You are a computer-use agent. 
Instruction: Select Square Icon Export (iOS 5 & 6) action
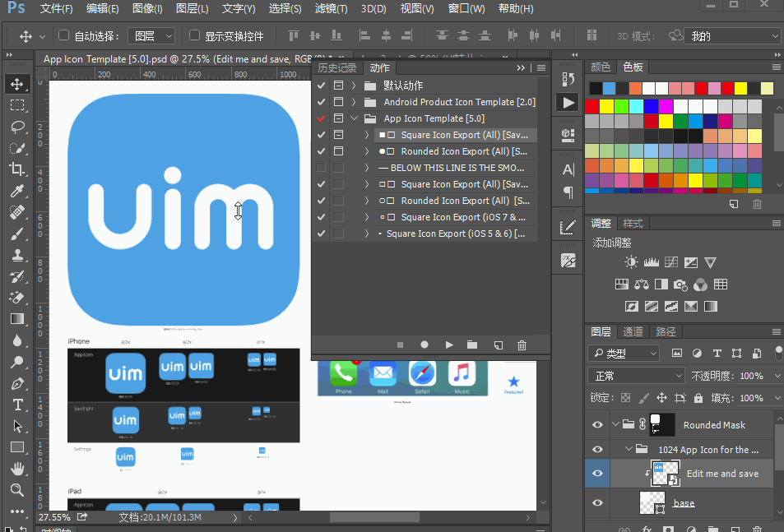[x=456, y=234]
